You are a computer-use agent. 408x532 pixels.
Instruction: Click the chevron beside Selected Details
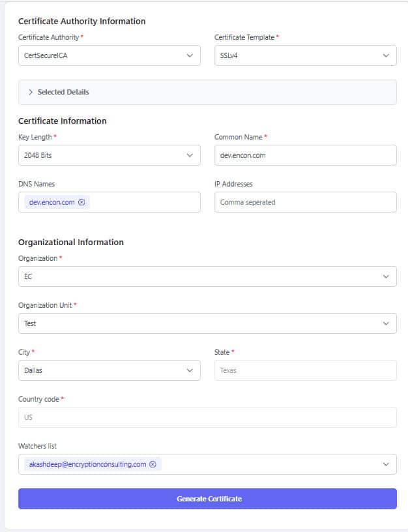click(x=31, y=92)
